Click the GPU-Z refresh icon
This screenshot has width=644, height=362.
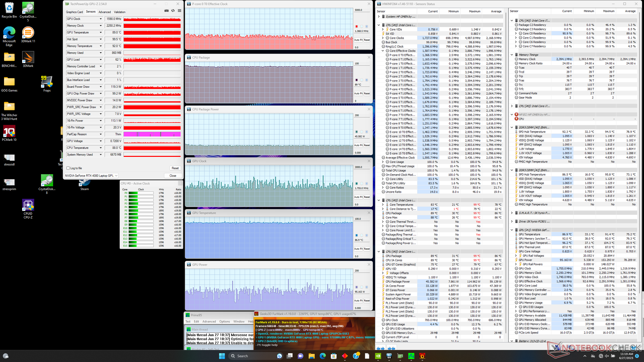click(x=173, y=11)
